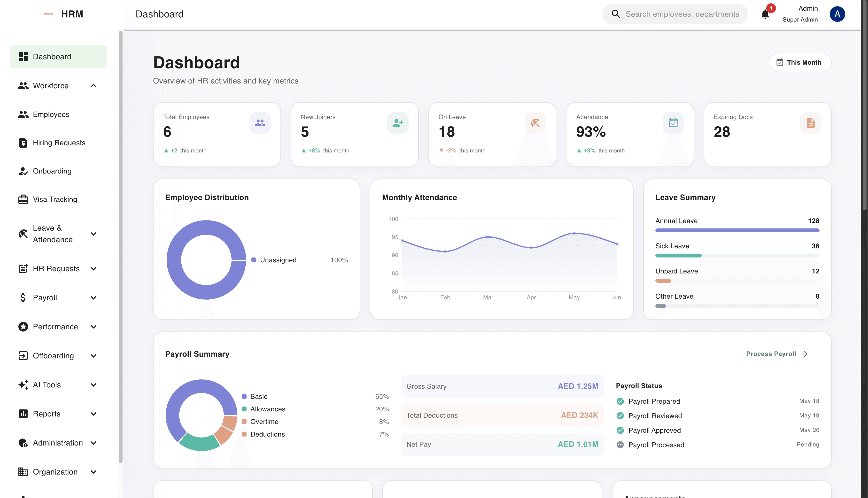The width and height of the screenshot is (868, 498).
Task: Click the Net Pay AED 1.01M row
Action: 502,444
